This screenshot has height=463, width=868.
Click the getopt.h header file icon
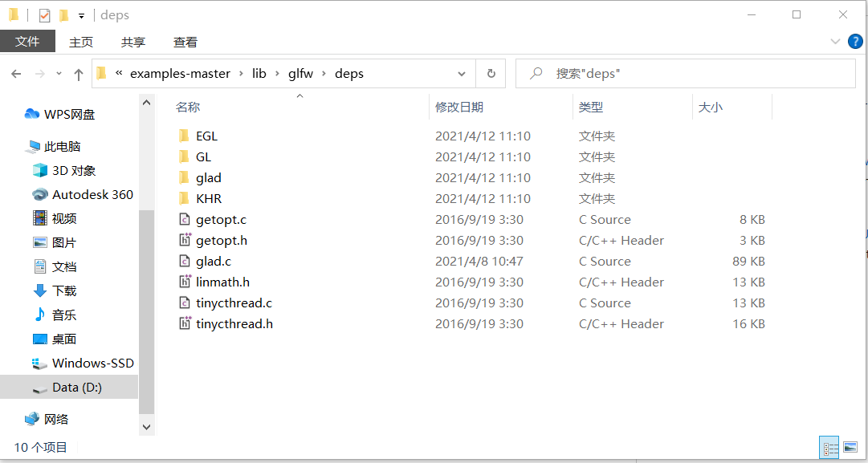(185, 240)
